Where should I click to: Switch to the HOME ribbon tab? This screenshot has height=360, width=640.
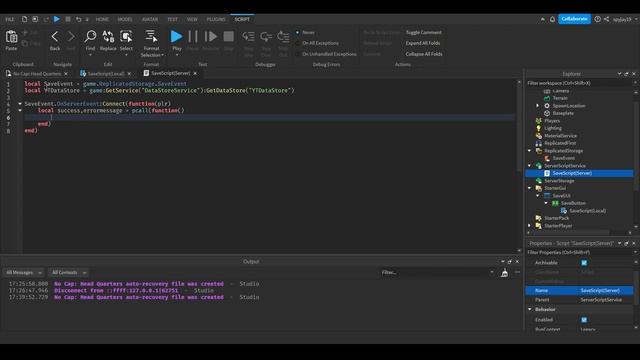tap(102, 19)
